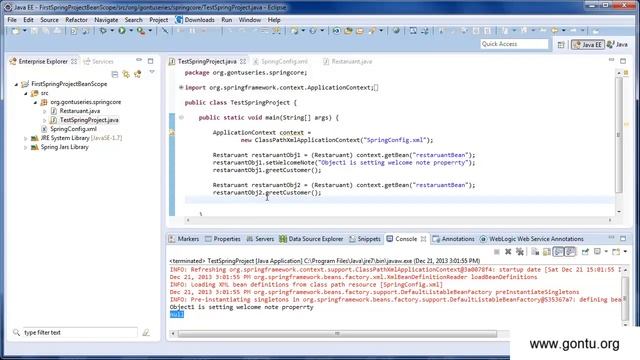Expand the Restaruant.java tree node

coord(44,111)
